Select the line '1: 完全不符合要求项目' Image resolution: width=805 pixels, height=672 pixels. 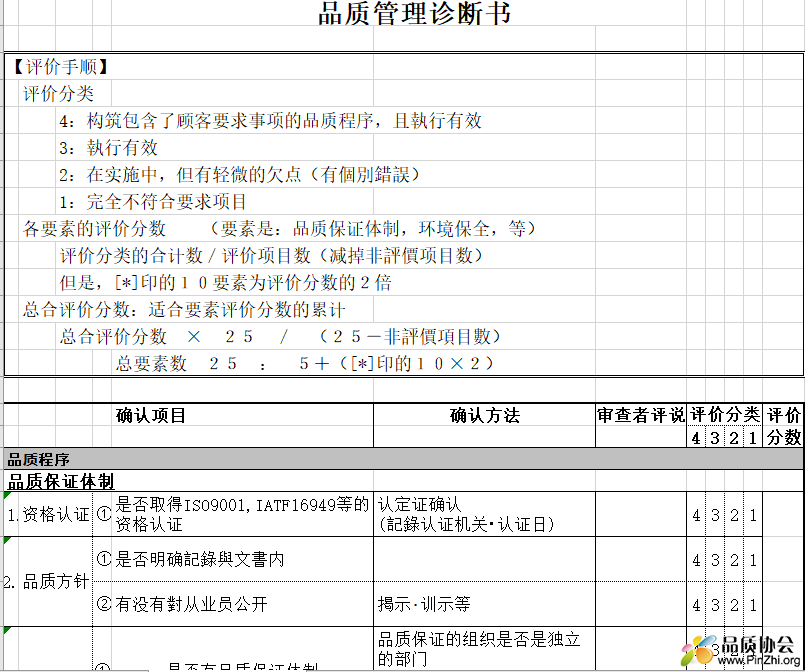coord(153,202)
